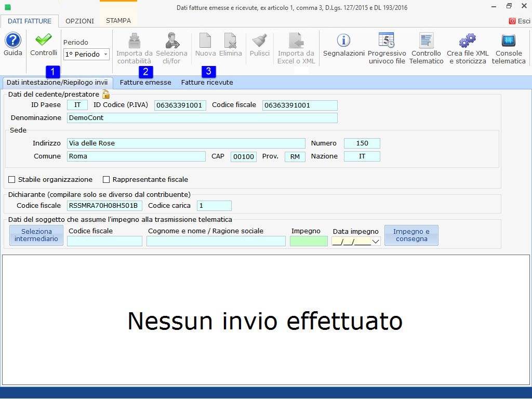
Task: Restore the window using title bar button
Action: (509, 6)
